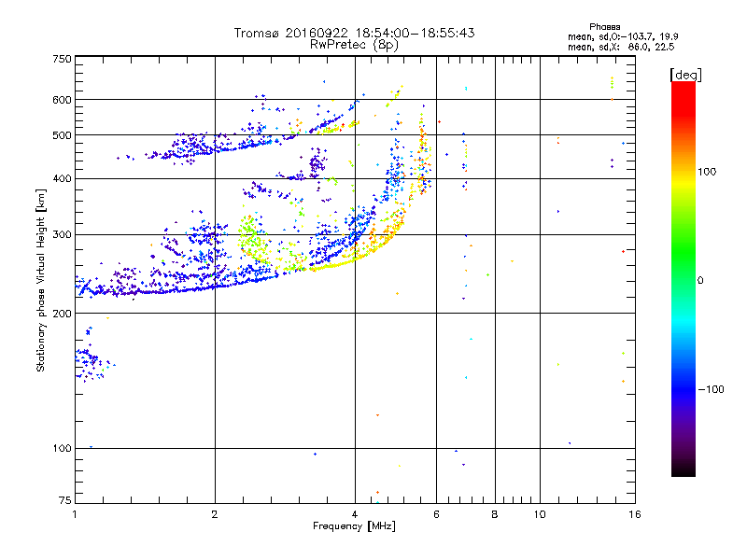
Task: Click the 'Stationary phase Virtual Height [km]' axis label
Action: [x=41, y=280]
